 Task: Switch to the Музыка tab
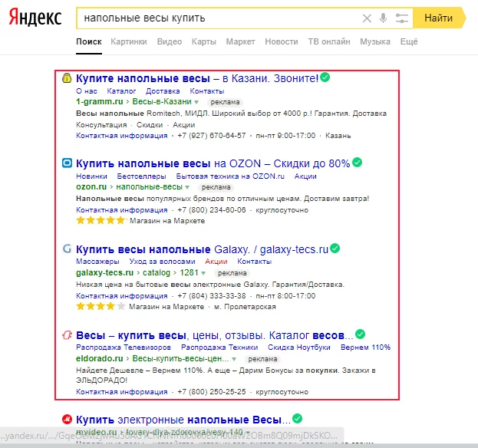point(375,41)
